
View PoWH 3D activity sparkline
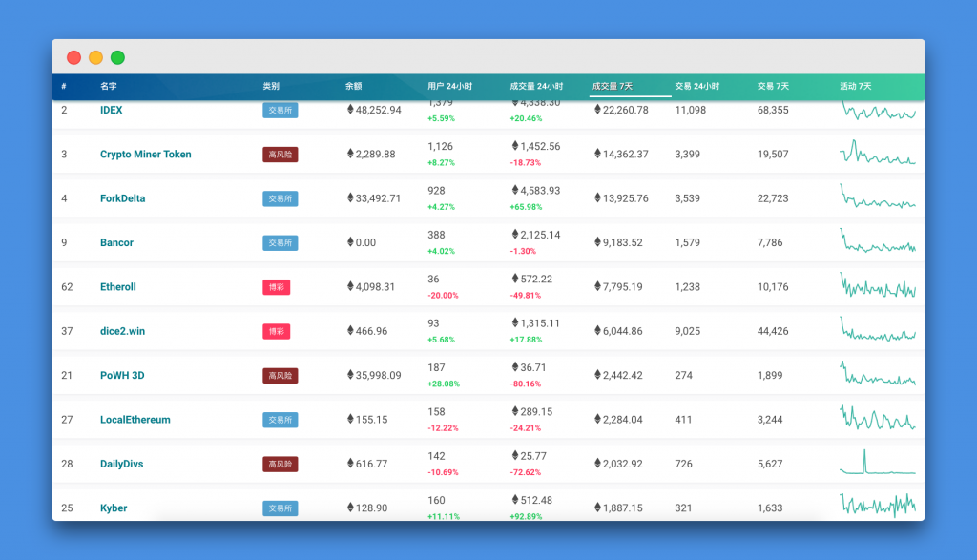[878, 373]
